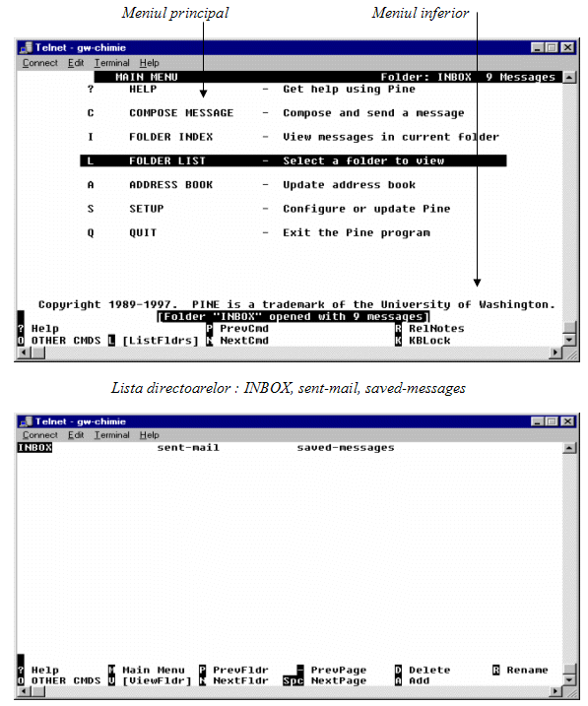Viewport: 588px width, 706px height.
Task: Click Telnet icon in lower window title bar
Action: coord(27,421)
